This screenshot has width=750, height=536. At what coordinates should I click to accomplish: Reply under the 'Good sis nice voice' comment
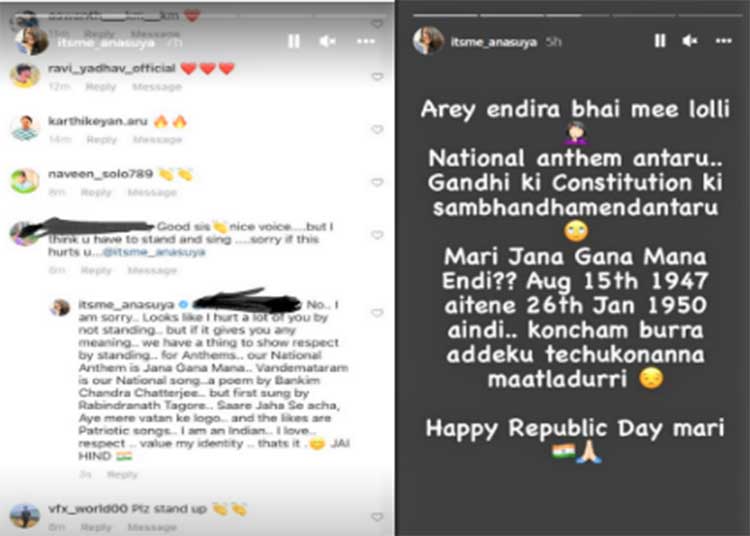(96, 271)
